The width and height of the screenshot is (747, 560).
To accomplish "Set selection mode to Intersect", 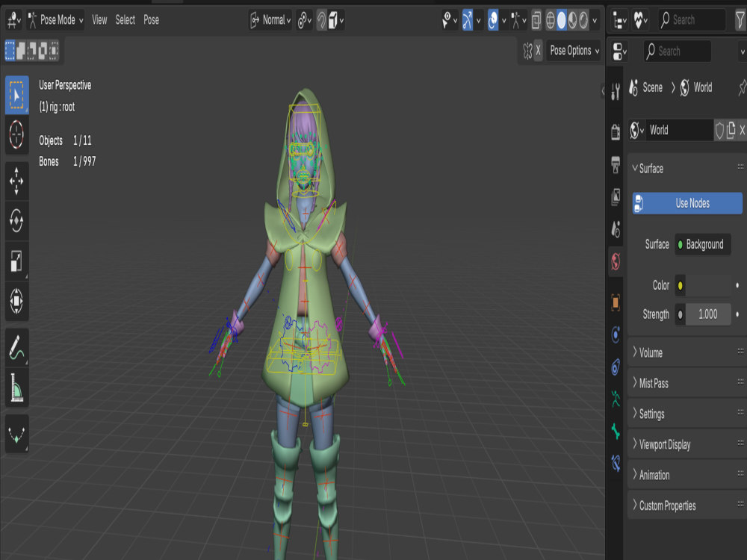I will click(x=54, y=51).
